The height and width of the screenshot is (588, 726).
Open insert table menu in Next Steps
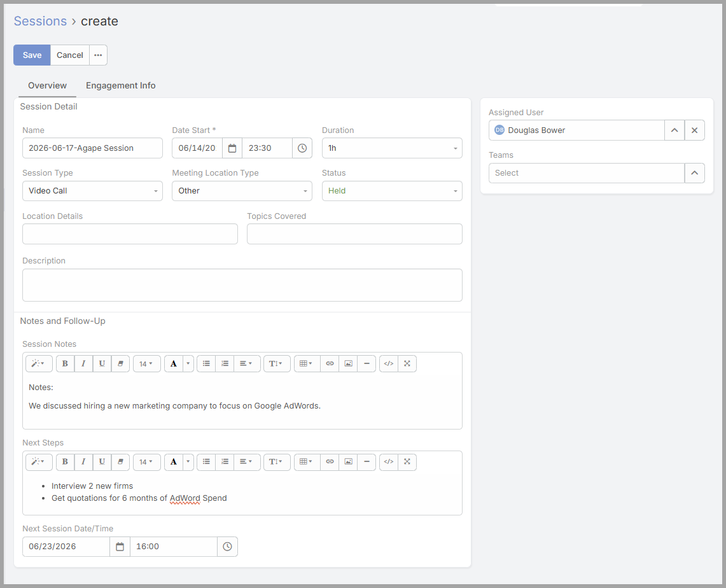[x=307, y=461]
